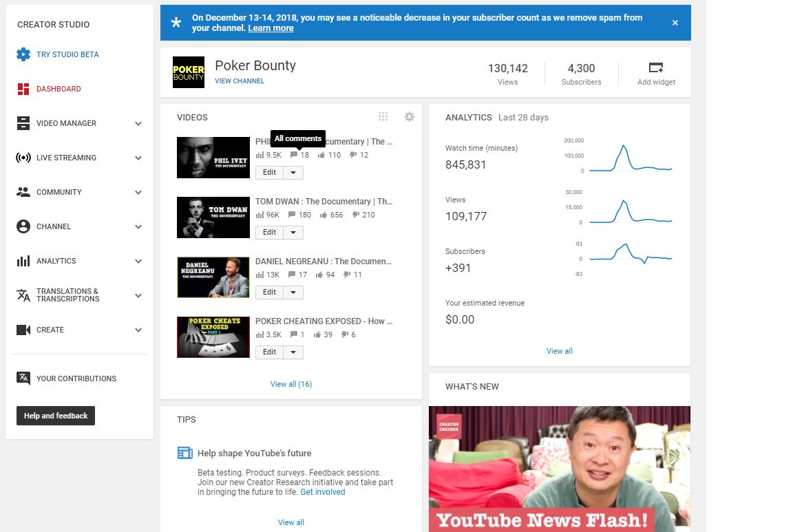The height and width of the screenshot is (532, 793).
Task: Click View all link under Tips
Action: (290, 522)
